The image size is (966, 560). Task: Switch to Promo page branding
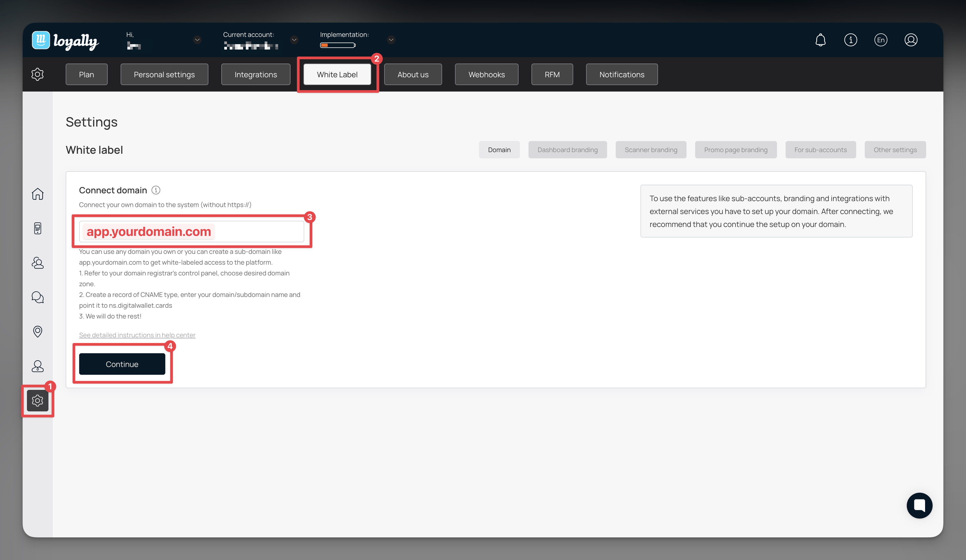point(736,150)
